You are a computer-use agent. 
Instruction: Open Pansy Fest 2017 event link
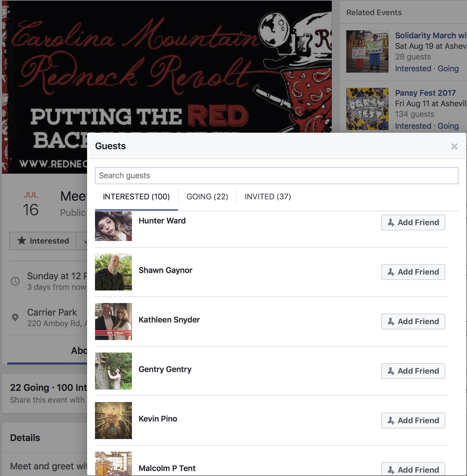coord(425,93)
